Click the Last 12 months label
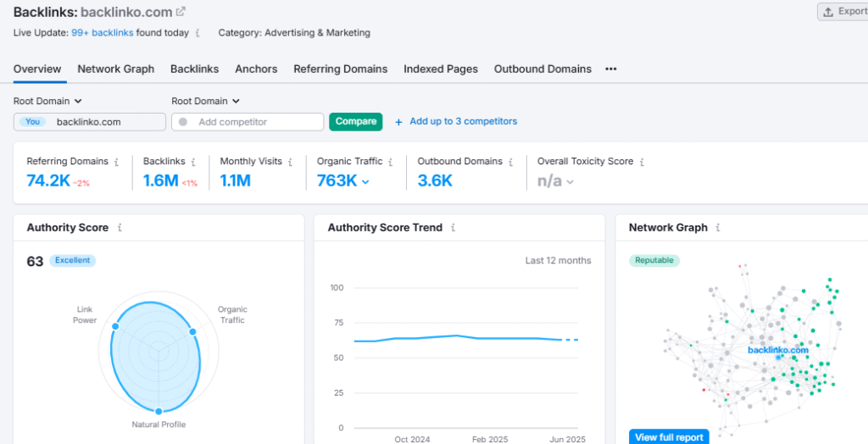868x444 pixels. pos(558,260)
